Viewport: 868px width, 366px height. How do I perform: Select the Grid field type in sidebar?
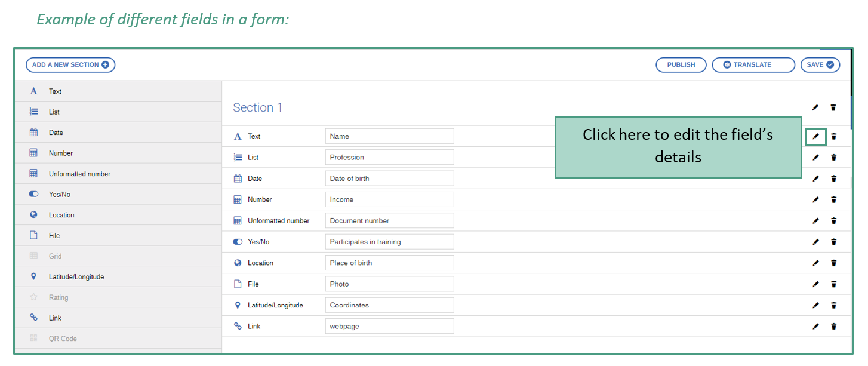(x=118, y=256)
